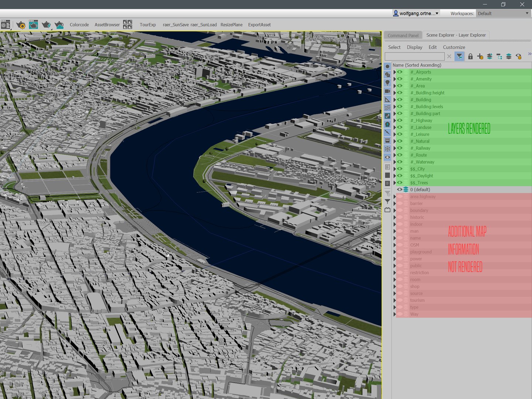Open the Customize menu in Layer Explorer
This screenshot has height=399, width=532.
[x=454, y=47]
